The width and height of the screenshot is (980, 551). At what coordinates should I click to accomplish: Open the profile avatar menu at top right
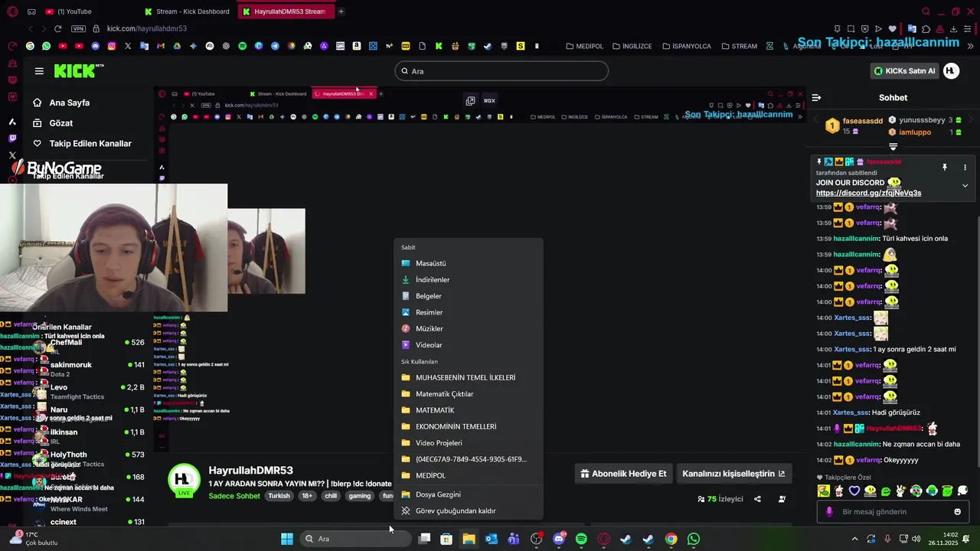pyautogui.click(x=951, y=71)
